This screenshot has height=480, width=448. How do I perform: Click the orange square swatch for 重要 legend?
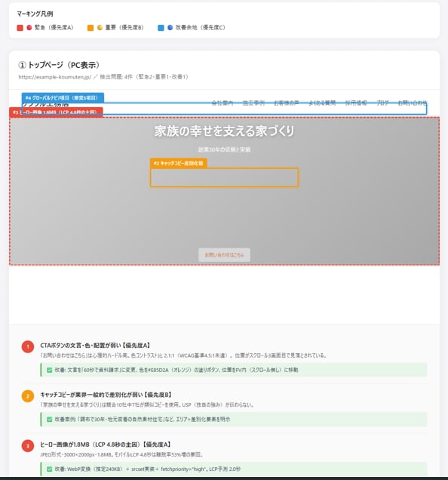[91, 28]
